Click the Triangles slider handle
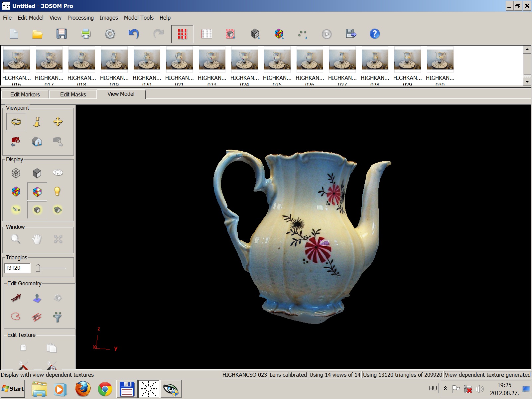 click(38, 268)
